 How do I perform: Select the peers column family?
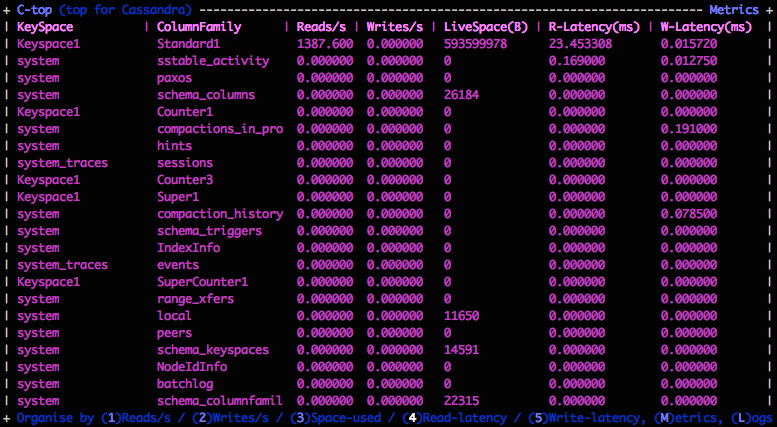(174, 333)
